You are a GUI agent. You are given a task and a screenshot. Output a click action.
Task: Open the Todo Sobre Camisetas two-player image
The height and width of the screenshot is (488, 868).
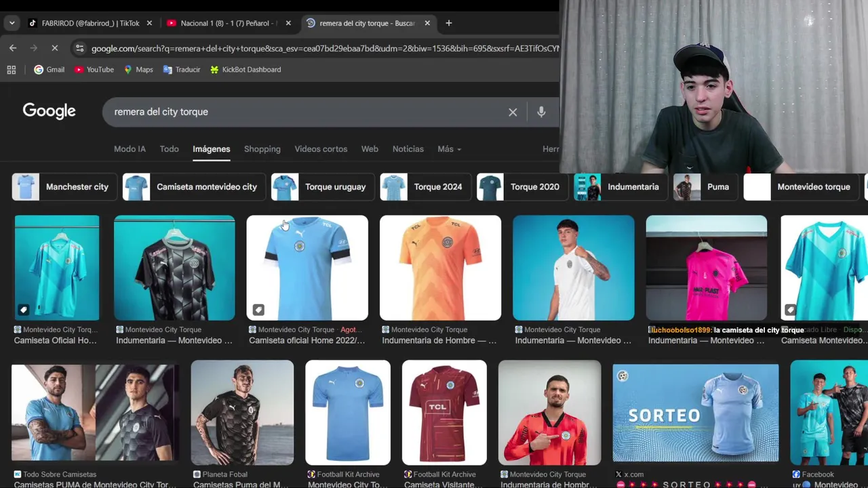tap(95, 413)
